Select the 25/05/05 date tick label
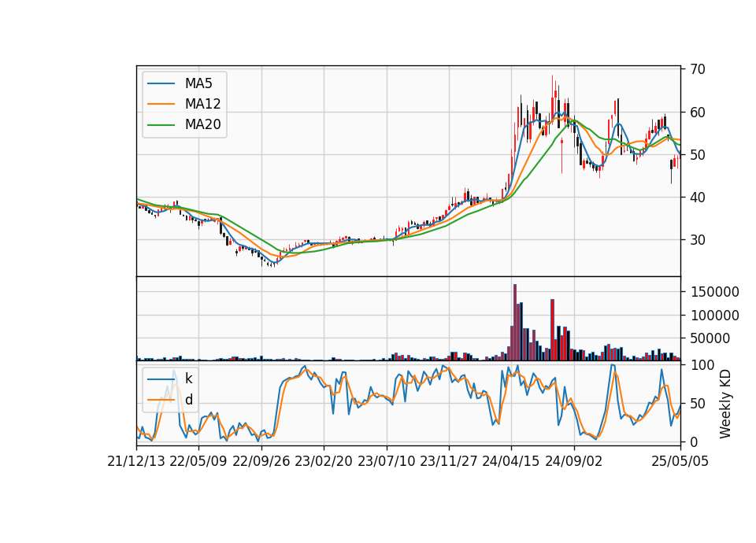This screenshot has width=756, height=543. (680, 461)
